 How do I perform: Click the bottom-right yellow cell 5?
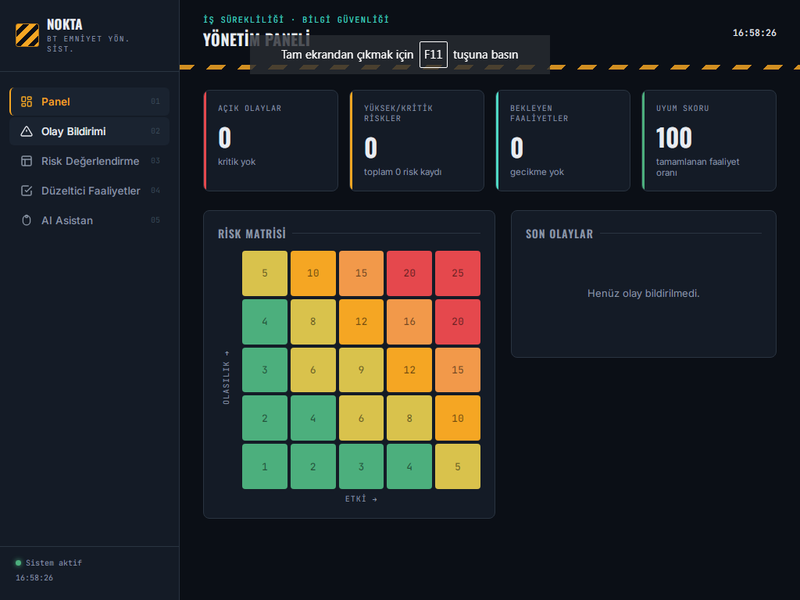[458, 466]
